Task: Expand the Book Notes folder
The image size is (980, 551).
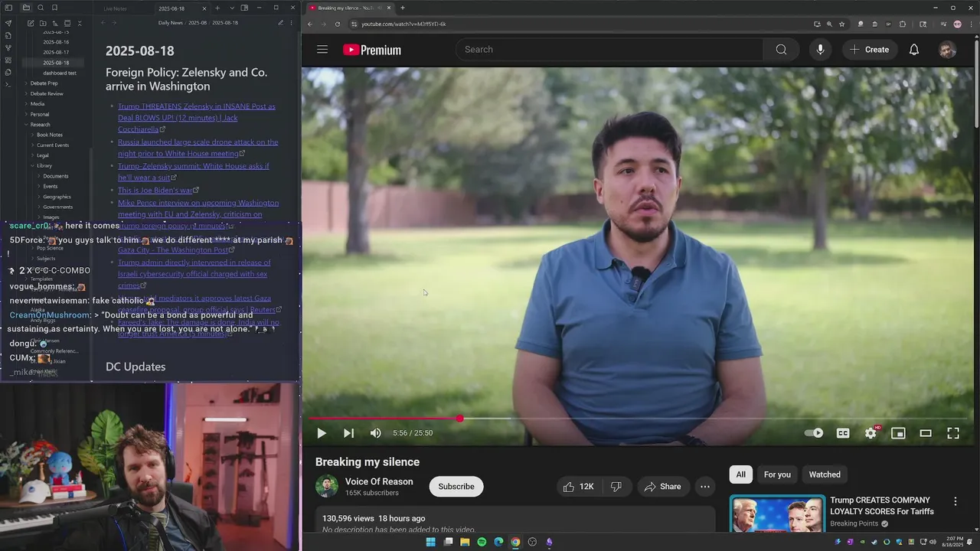Action: tap(50, 135)
